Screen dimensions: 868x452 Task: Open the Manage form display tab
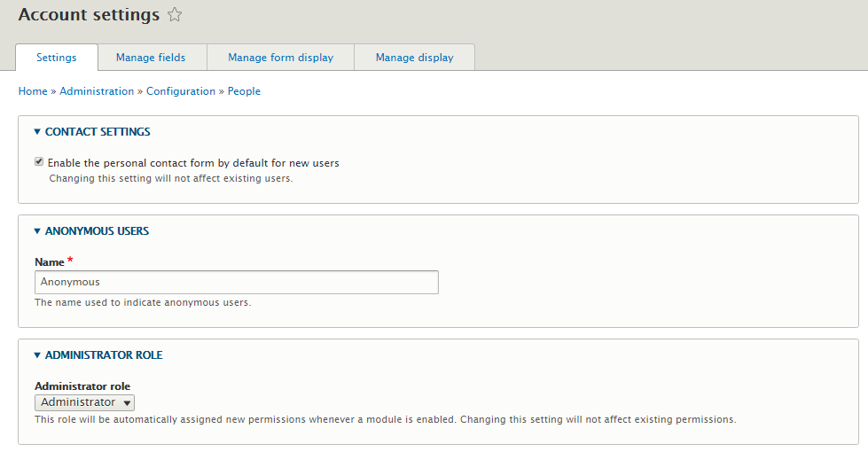[x=281, y=58]
